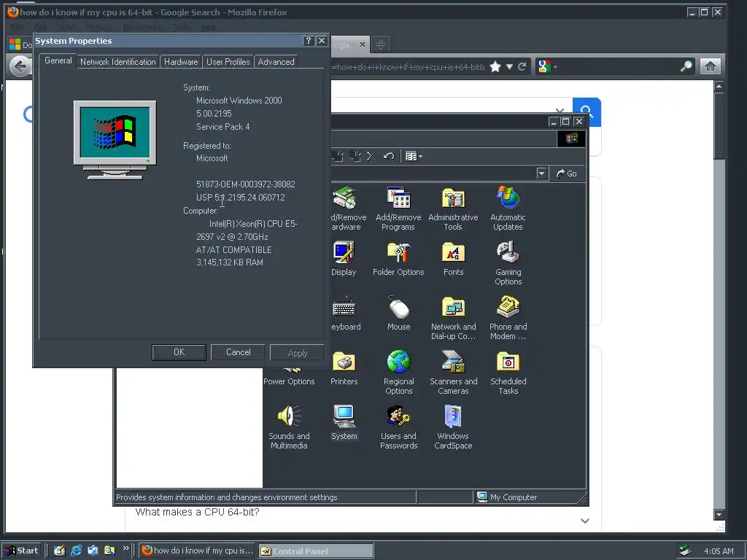This screenshot has height=560, width=747.
Task: Open Add/Remove Programs in Control Panel
Action: (398, 209)
